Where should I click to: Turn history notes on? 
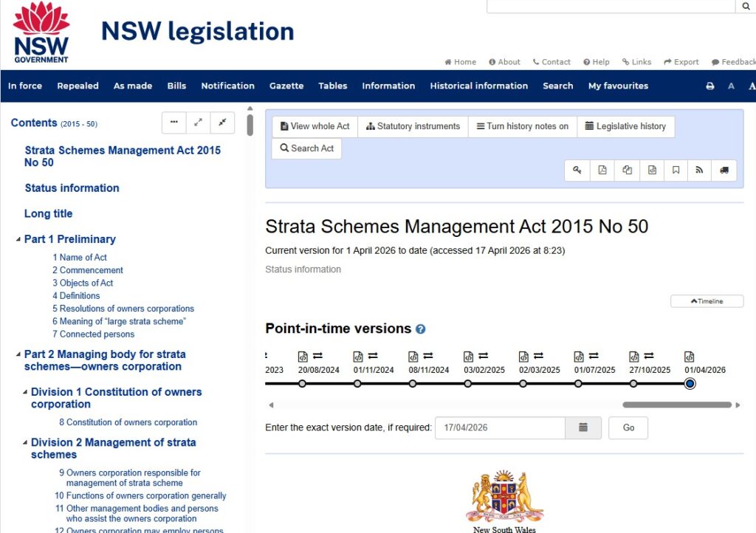(x=522, y=126)
